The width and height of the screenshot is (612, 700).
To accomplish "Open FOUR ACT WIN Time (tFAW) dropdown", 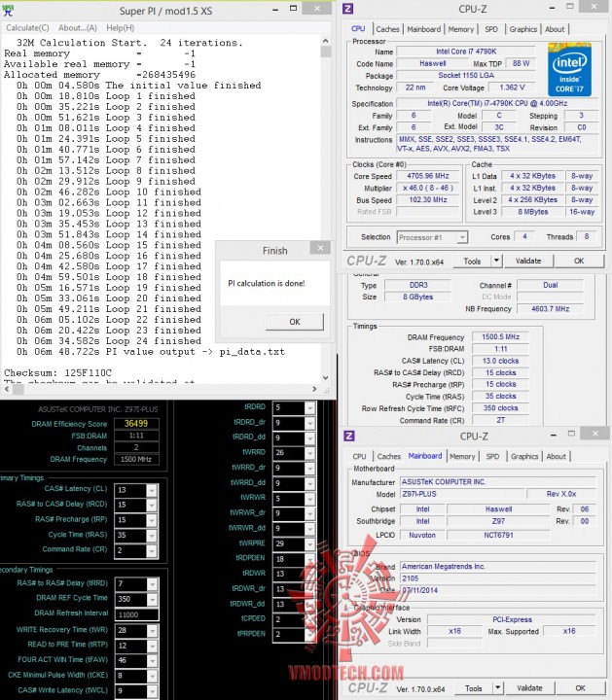I will click(x=152, y=660).
